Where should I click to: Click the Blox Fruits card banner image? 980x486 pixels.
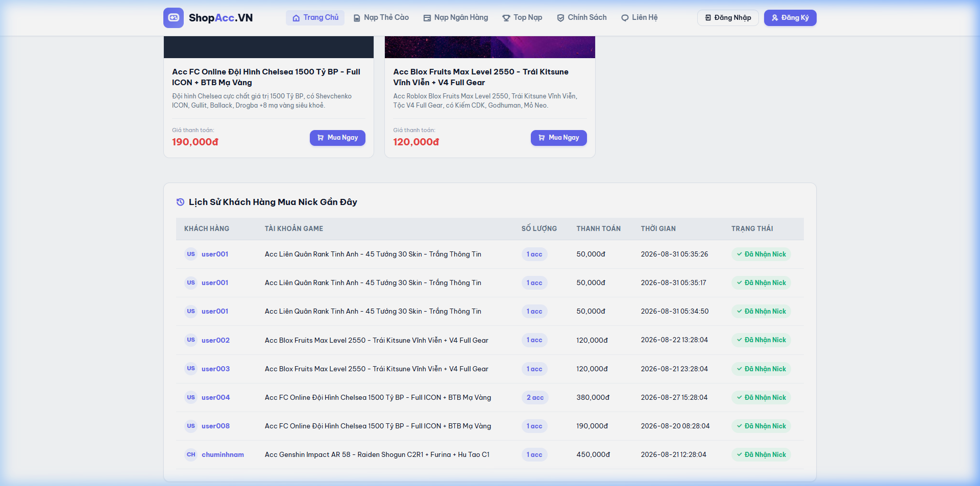point(490,47)
